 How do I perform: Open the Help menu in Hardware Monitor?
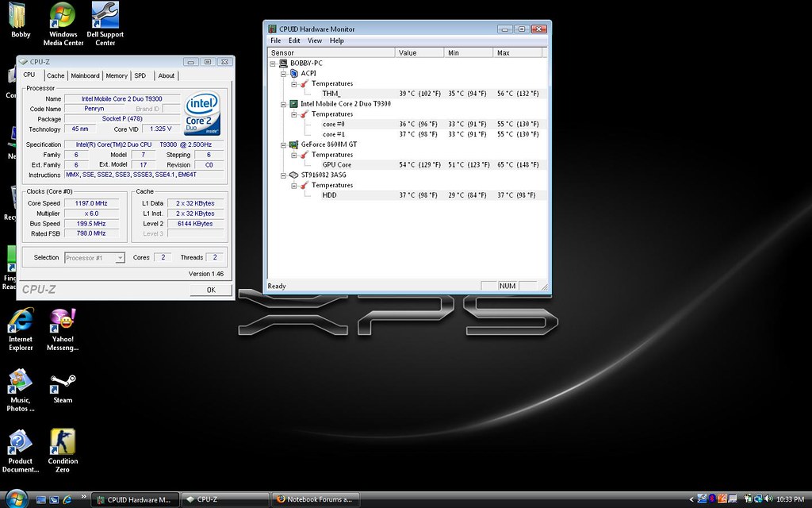pos(336,40)
